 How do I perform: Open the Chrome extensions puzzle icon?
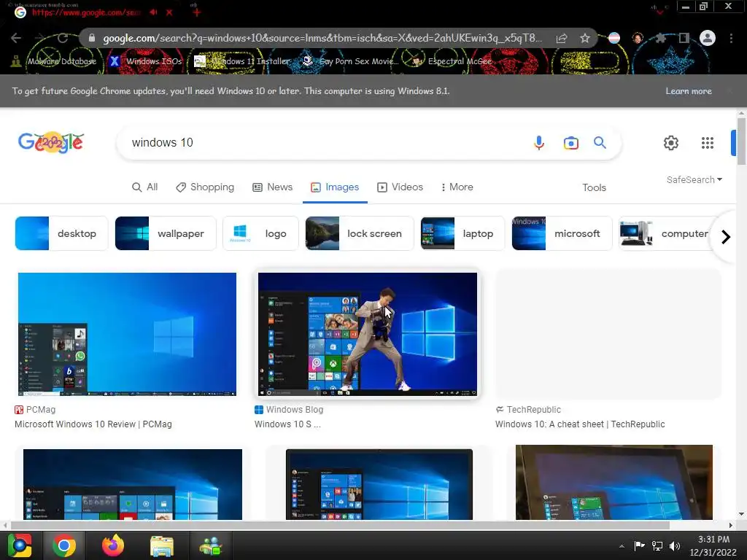point(660,38)
